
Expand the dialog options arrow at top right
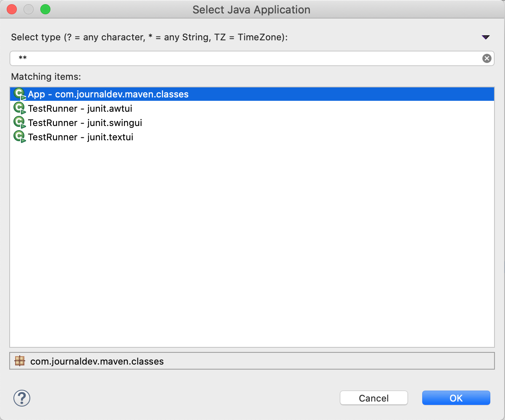coord(486,37)
